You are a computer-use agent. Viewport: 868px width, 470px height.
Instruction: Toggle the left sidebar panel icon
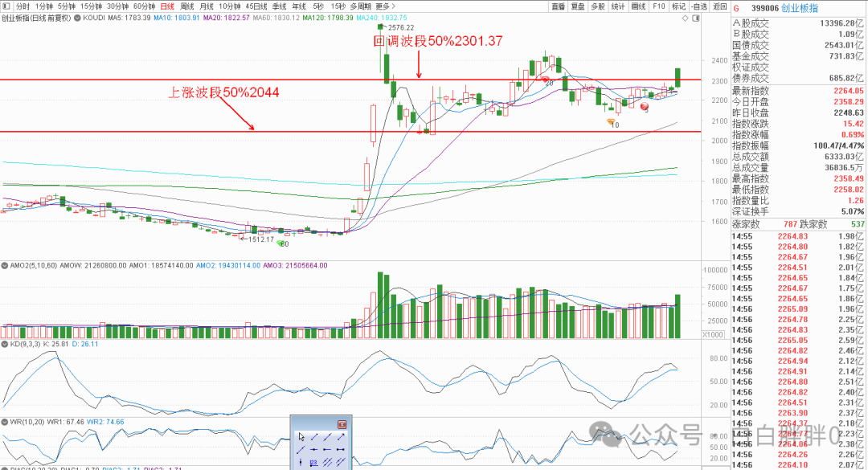pyautogui.click(x=6, y=6)
